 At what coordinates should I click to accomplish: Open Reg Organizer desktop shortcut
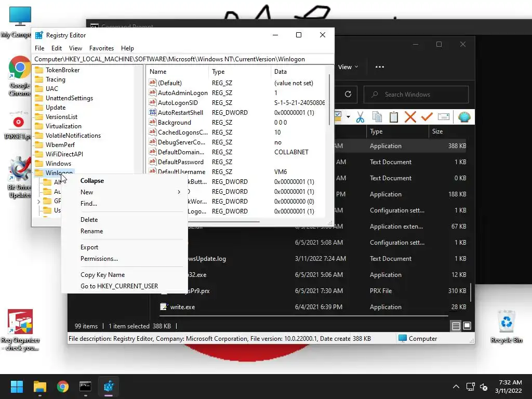pos(20,330)
